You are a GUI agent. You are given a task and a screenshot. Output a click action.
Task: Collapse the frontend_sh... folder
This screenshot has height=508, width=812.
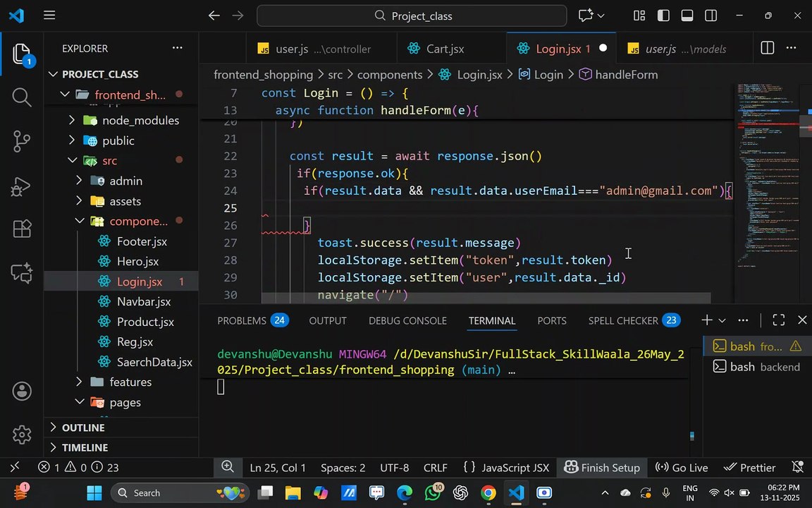click(x=122, y=95)
